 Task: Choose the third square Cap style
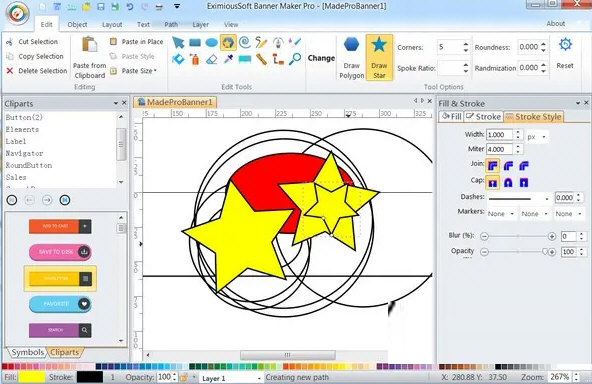tap(524, 183)
